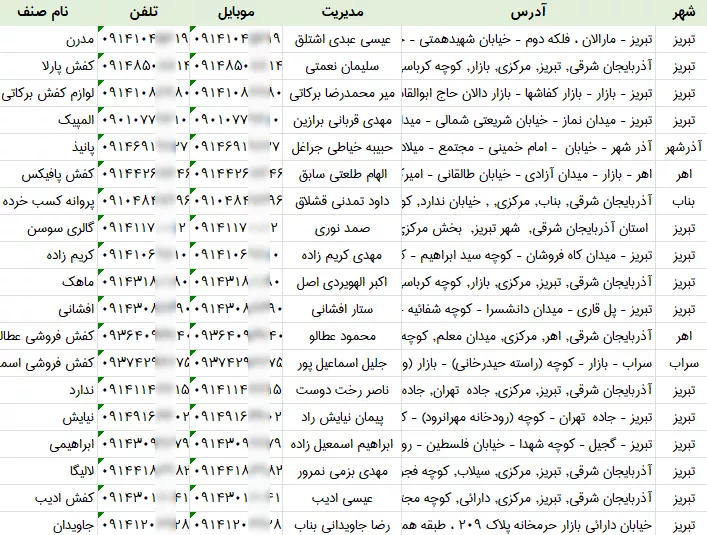
Task: Select the cell سلیمان نعمتی
Action: point(342,67)
